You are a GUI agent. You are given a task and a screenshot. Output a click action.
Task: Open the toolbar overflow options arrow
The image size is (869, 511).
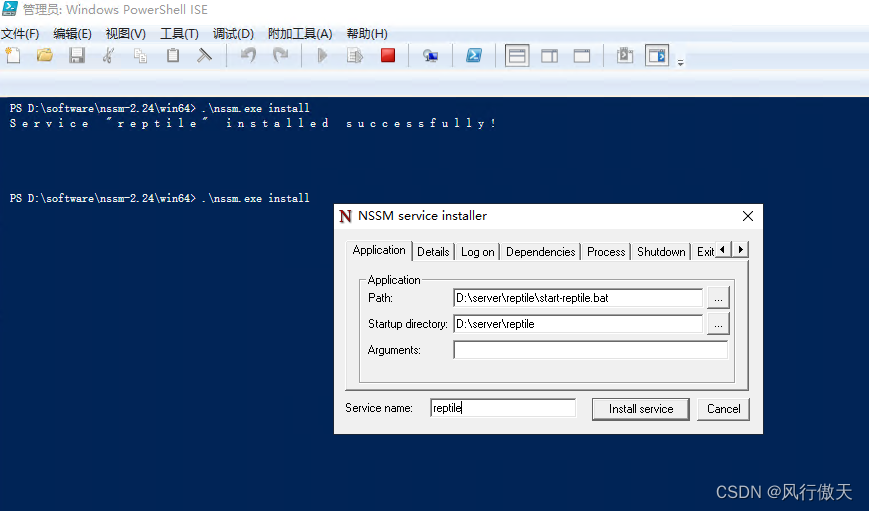click(x=681, y=62)
